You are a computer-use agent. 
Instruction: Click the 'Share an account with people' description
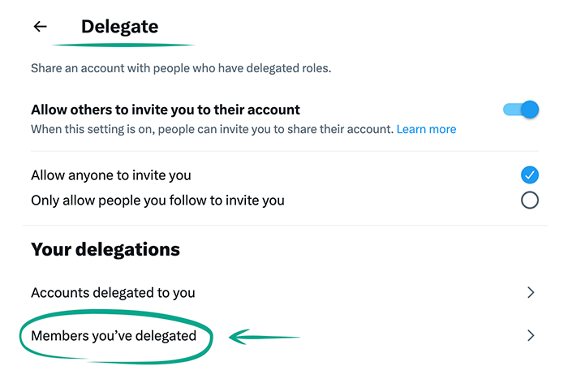[x=180, y=69]
